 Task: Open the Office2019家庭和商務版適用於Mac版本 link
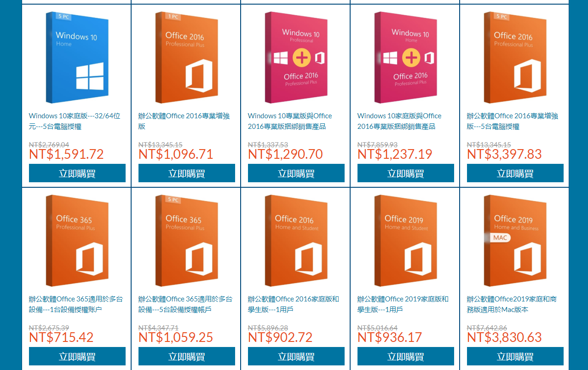[512, 304]
